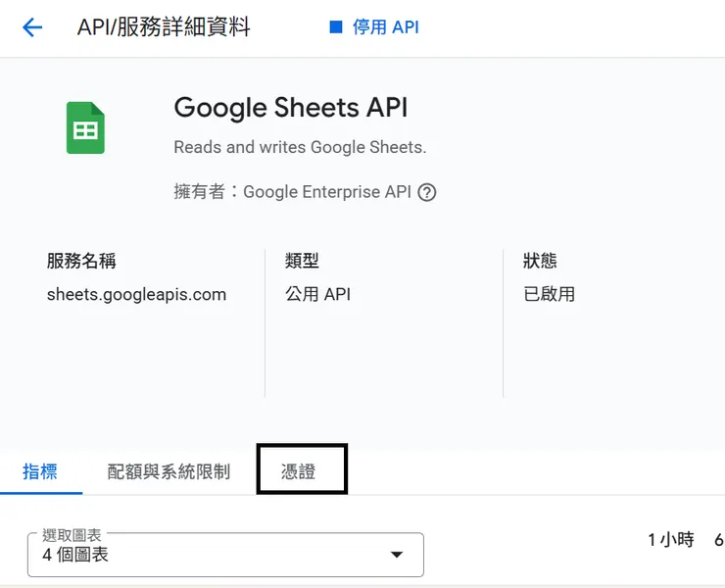725x588 pixels.
Task: Choose the 1 小時 time range
Action: pos(670,539)
